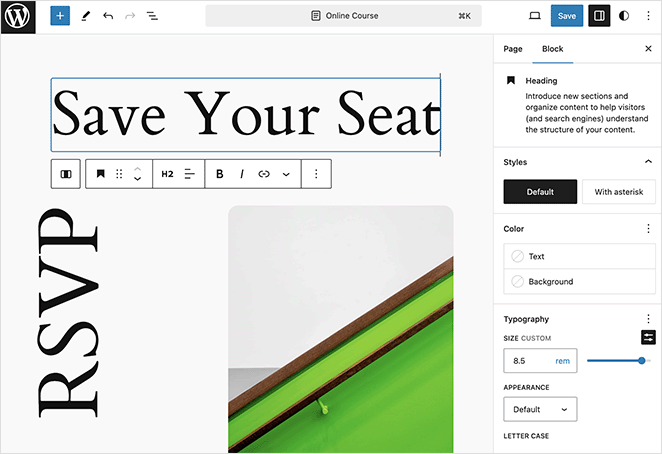
Task: Toggle the settings sidebar panel icon
Action: (x=599, y=16)
